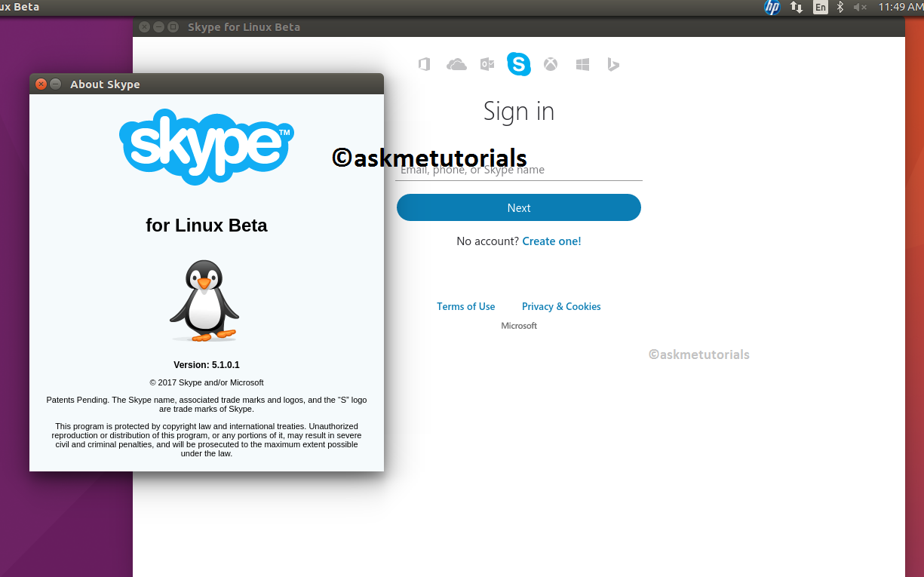Click the Outlook icon in the sign-in header
The width and height of the screenshot is (924, 577).
tap(487, 65)
